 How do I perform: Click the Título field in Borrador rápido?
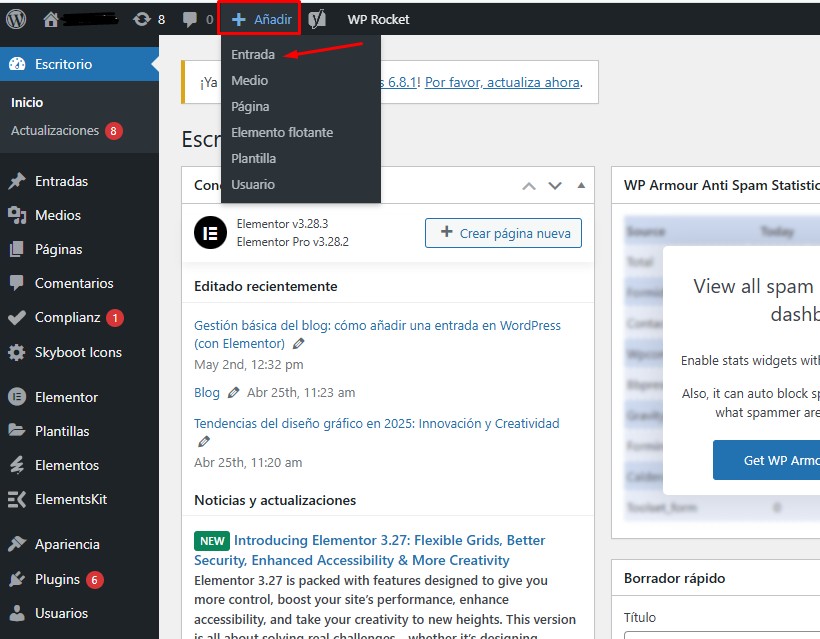click(x=722, y=635)
